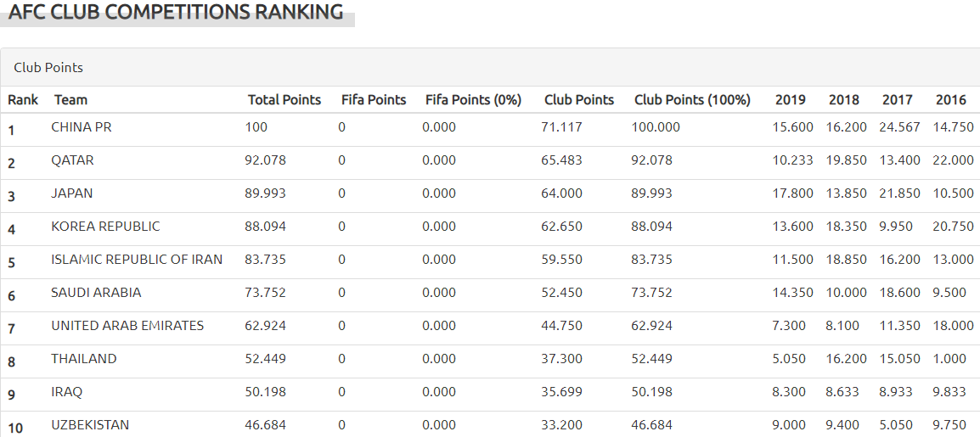Screen dimensions: 980x437
Task: Click the 2018 column header
Action: pyautogui.click(x=844, y=100)
